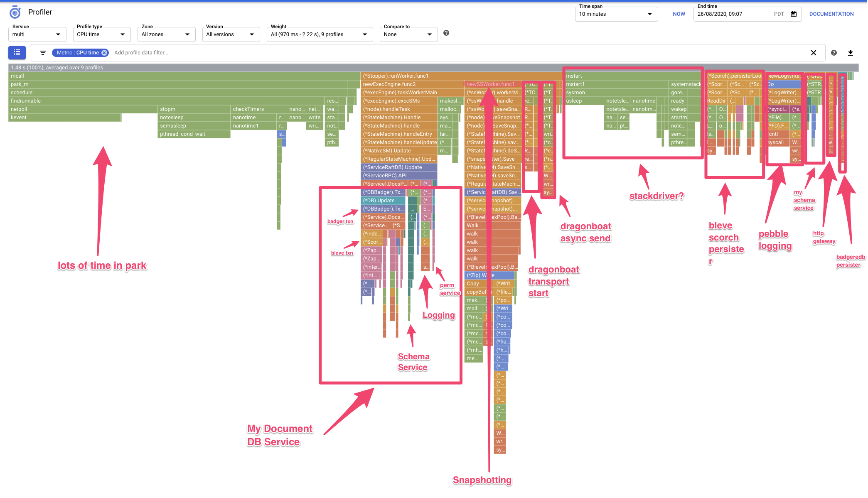Click the NOW link
This screenshot has height=498, width=868.
click(679, 14)
